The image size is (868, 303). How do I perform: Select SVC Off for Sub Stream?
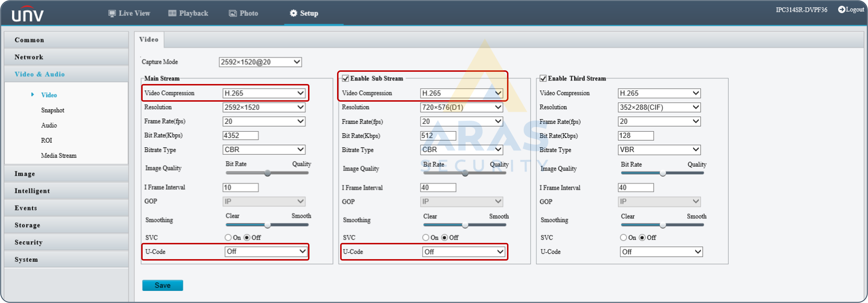point(444,238)
